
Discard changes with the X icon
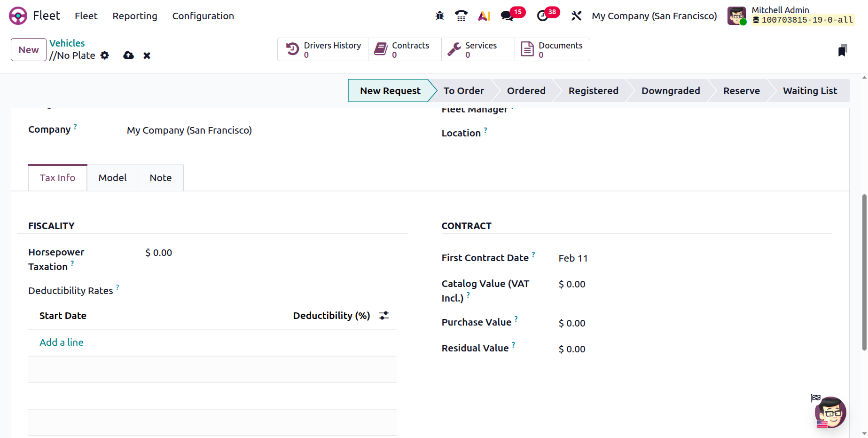147,56
